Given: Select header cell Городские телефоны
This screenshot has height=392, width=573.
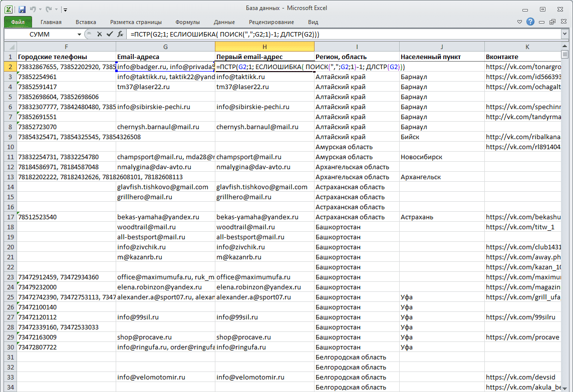Looking at the screenshot, I should coord(66,57).
